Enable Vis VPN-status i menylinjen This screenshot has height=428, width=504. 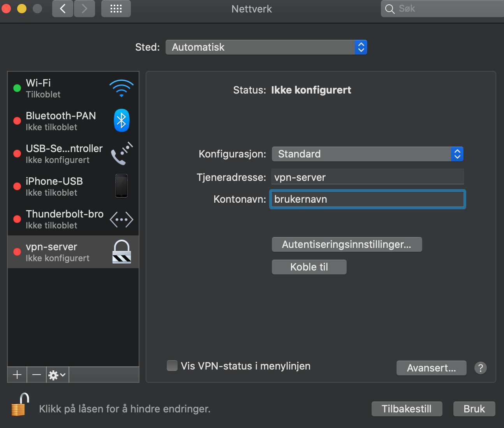(x=172, y=366)
